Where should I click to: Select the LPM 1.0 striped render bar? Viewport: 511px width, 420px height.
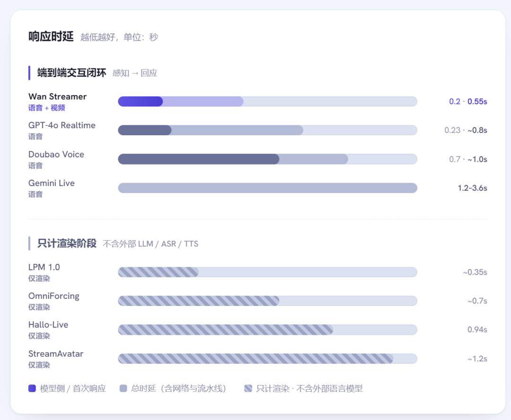267,272
